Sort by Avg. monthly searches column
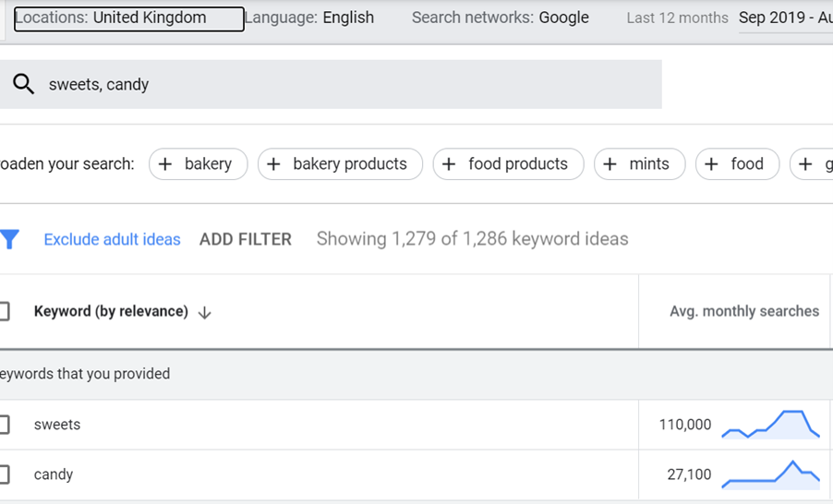This screenshot has width=833, height=504. pyautogui.click(x=744, y=311)
